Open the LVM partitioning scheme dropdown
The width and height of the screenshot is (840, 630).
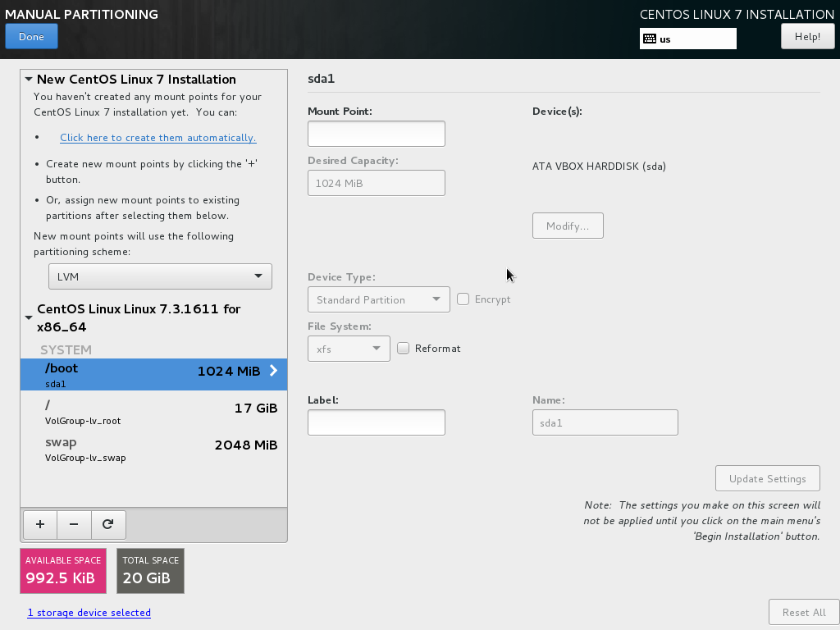pyautogui.click(x=160, y=276)
